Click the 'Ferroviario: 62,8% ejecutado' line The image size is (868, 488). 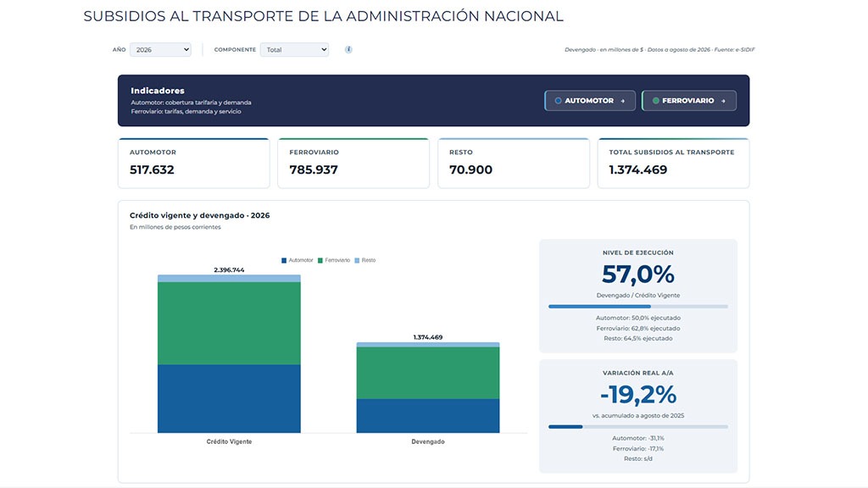coord(638,328)
